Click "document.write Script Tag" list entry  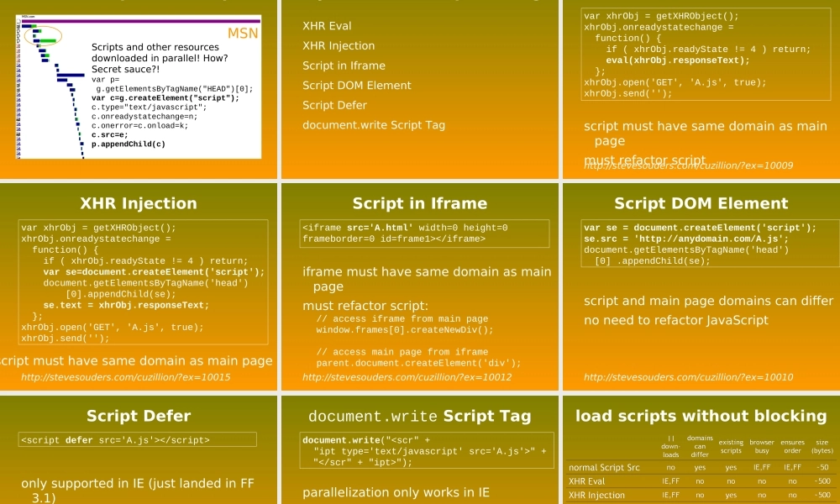[373, 125]
